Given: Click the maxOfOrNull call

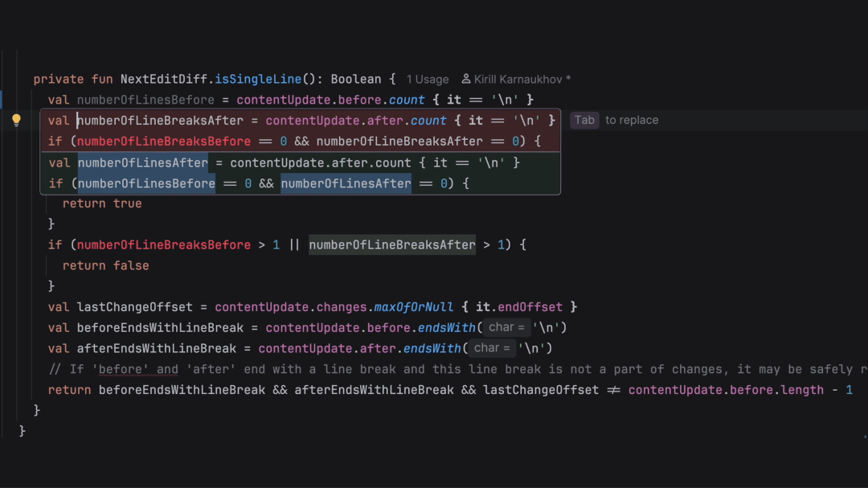Looking at the screenshot, I should click(x=414, y=307).
